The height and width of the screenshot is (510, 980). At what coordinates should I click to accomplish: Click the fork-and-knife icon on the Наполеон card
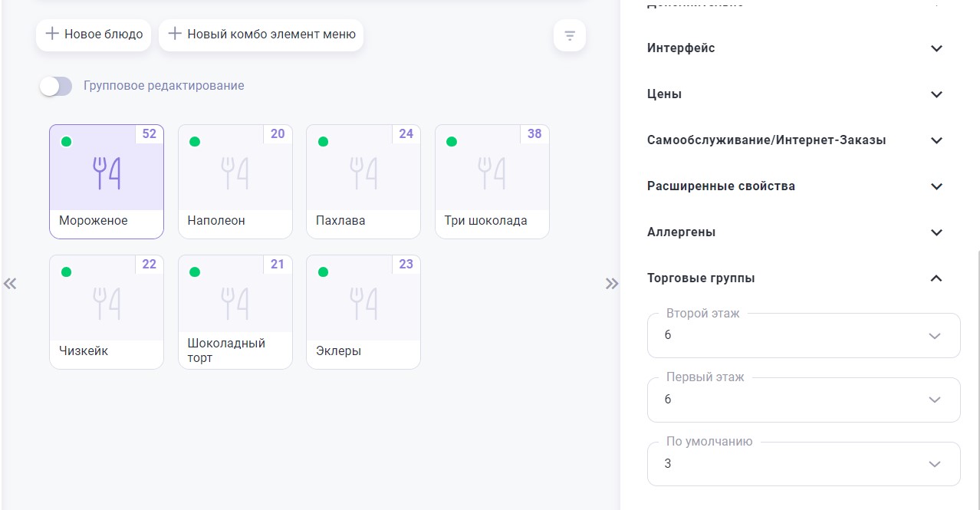235,173
